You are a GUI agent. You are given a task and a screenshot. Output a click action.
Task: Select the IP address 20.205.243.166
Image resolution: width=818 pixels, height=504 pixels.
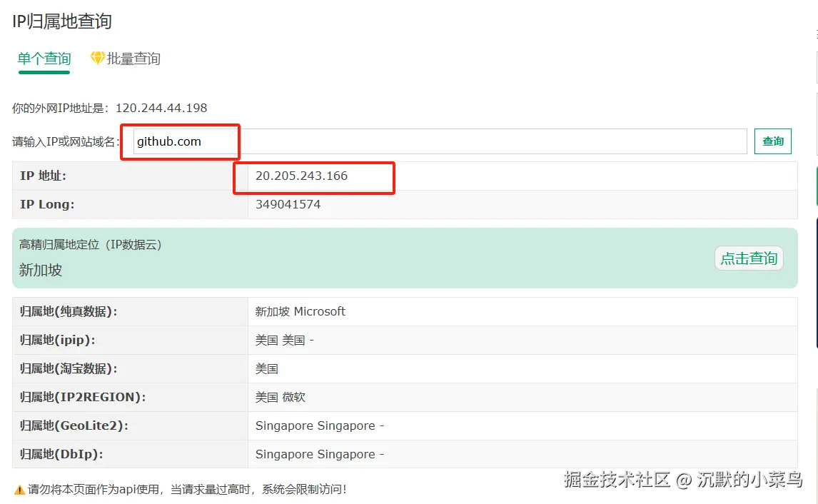[x=301, y=176]
